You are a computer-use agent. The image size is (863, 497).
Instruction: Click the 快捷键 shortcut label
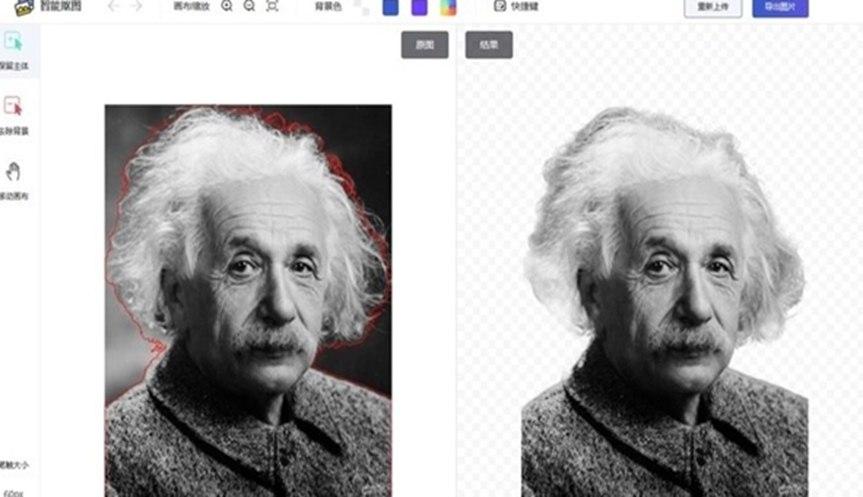click(x=524, y=7)
